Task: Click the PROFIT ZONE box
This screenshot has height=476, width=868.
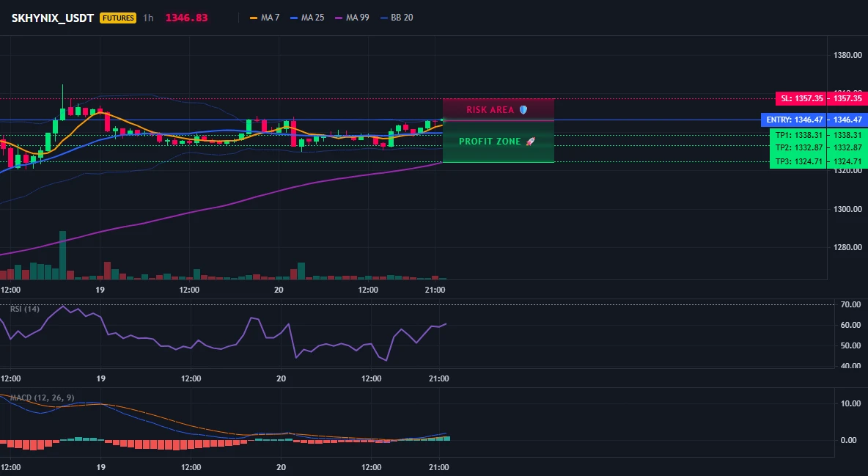Action: pyautogui.click(x=499, y=142)
